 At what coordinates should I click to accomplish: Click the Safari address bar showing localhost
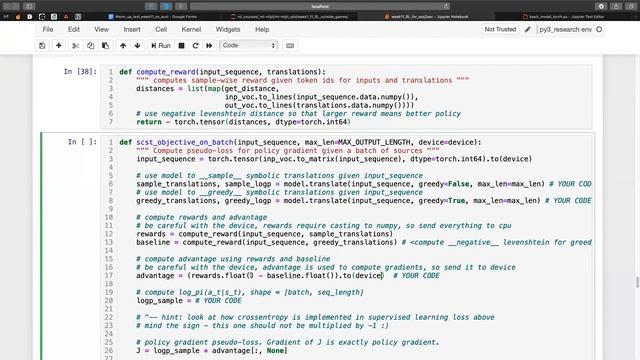[320, 6]
